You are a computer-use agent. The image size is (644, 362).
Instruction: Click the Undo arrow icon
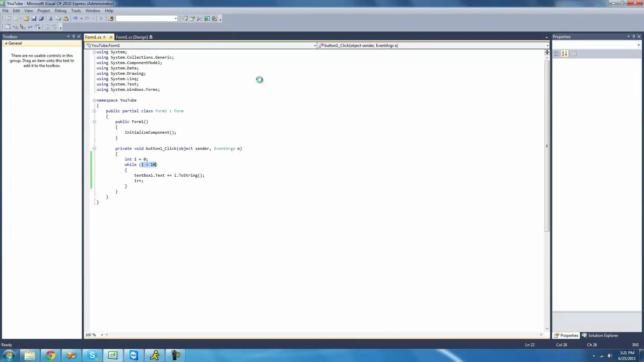click(x=75, y=19)
